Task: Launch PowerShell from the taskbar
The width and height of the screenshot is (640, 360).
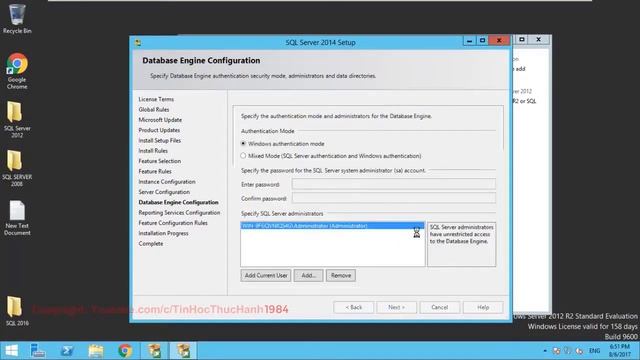Action: click(x=67, y=351)
